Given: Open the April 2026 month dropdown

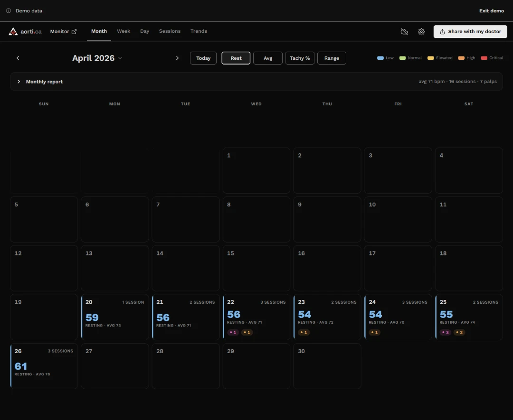Looking at the screenshot, I should tap(97, 58).
